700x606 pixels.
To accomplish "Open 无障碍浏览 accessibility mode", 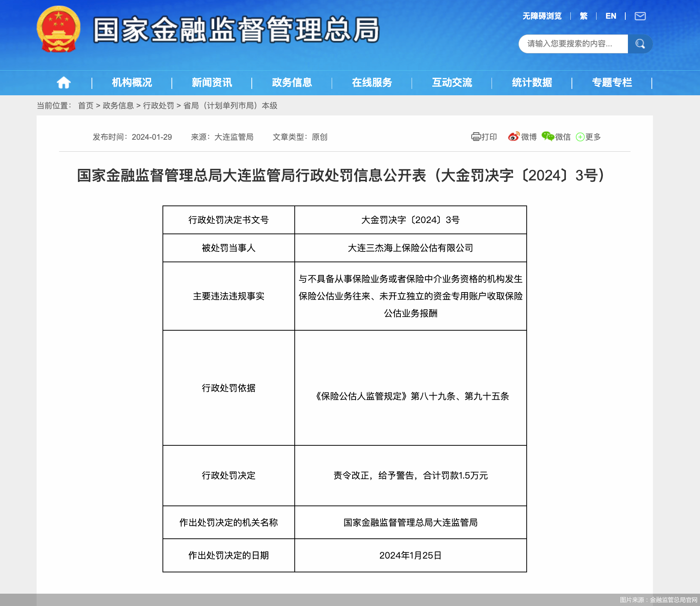I will [542, 16].
